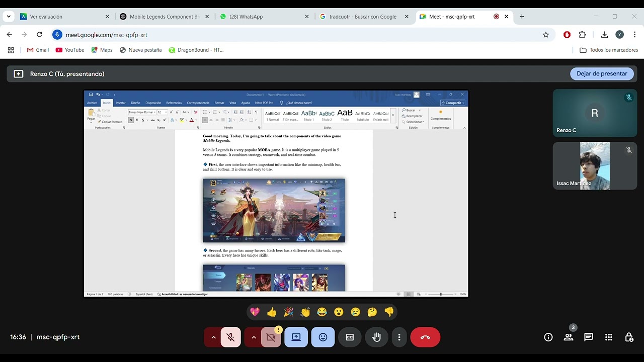Open the Meet activities icon
644x362 pixels.
point(609,337)
